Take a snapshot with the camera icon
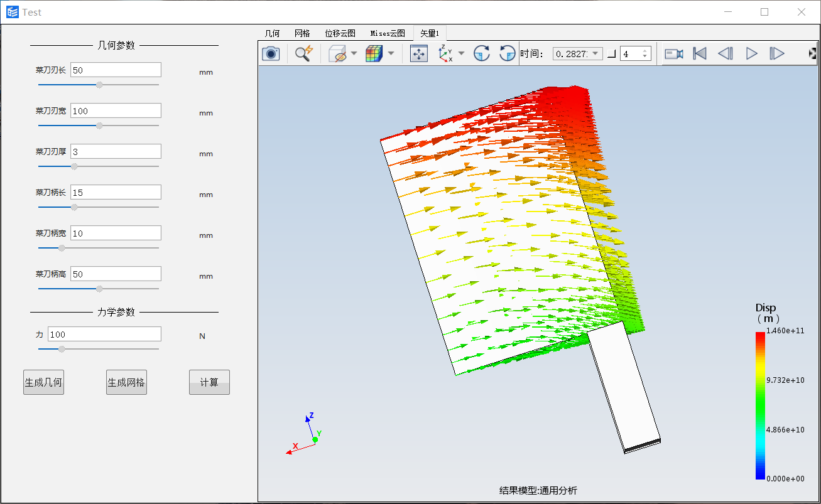 click(271, 53)
